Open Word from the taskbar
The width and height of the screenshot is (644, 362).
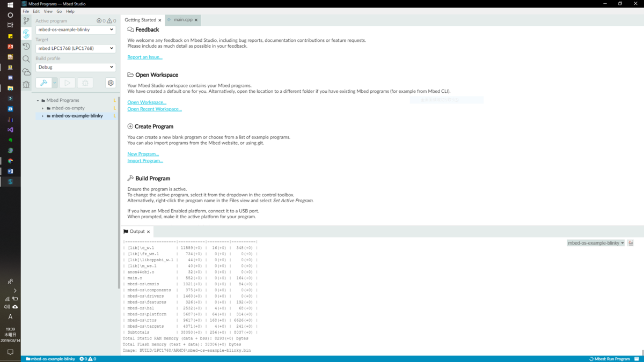pyautogui.click(x=10, y=171)
